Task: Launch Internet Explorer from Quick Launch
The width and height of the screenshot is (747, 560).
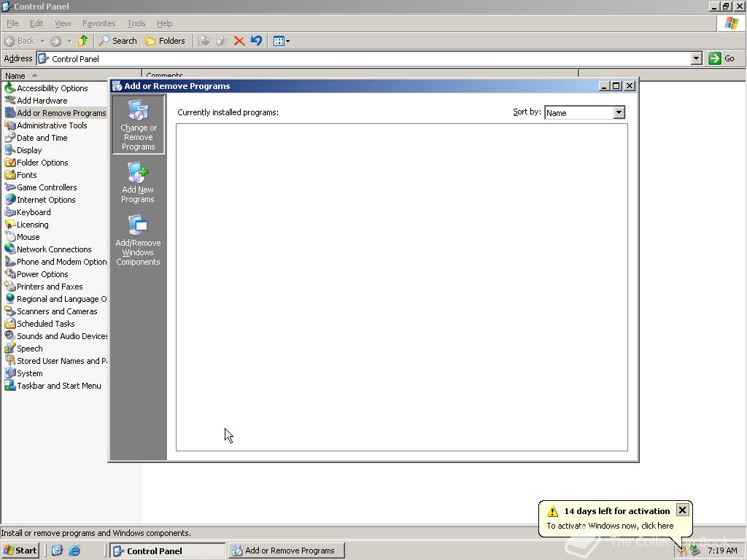Action: point(74,551)
